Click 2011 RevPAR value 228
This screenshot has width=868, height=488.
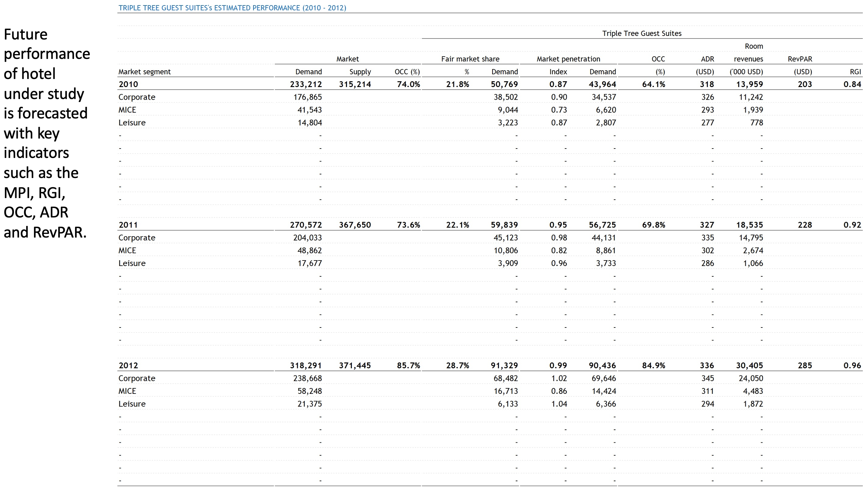(805, 225)
